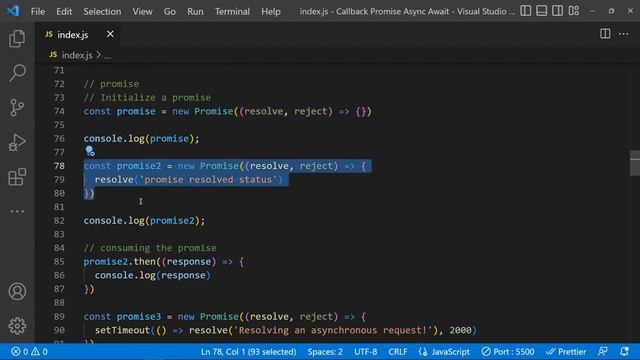Click on 'promise resolved status' string
640x360 pixels.
click(209, 180)
